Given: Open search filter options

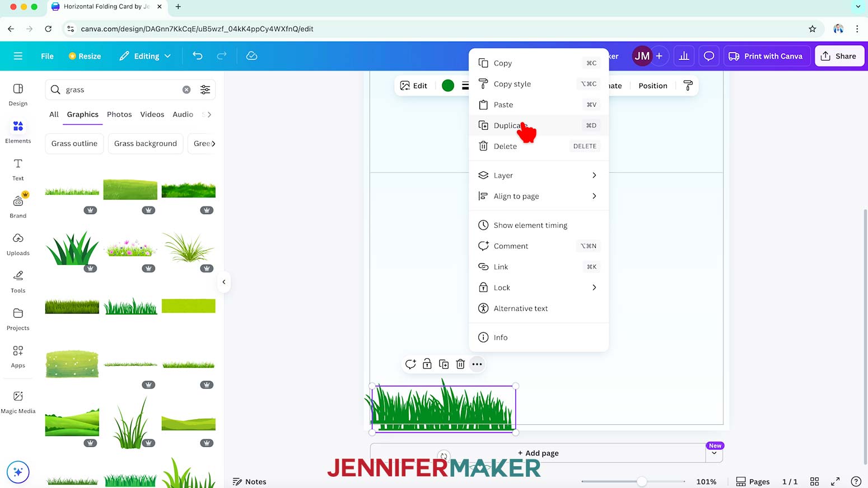Looking at the screenshot, I should pyautogui.click(x=205, y=90).
